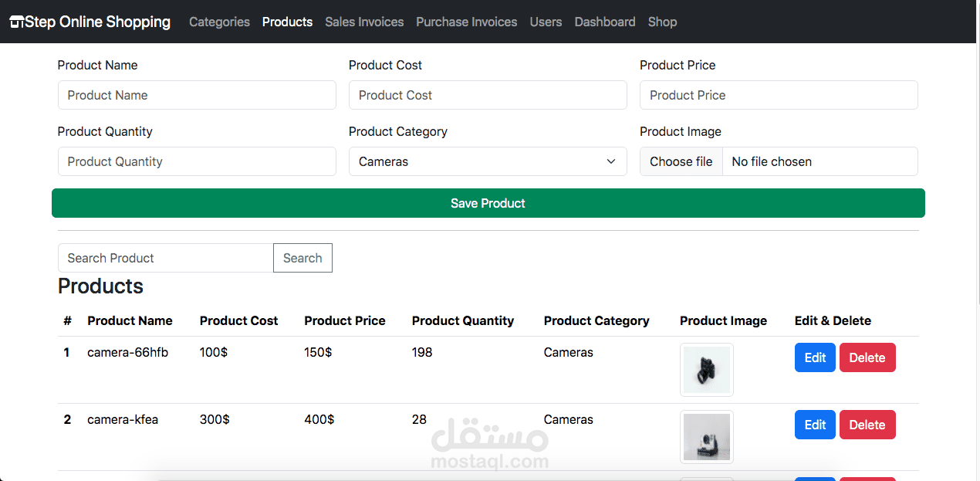Navigate to the Users page
Image resolution: width=980 pixels, height=481 pixels.
click(x=546, y=22)
